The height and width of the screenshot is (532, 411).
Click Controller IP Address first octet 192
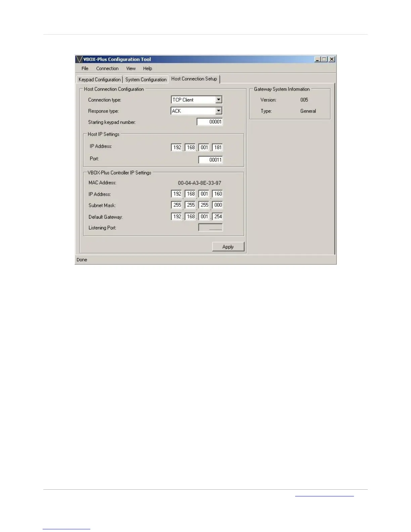(177, 194)
